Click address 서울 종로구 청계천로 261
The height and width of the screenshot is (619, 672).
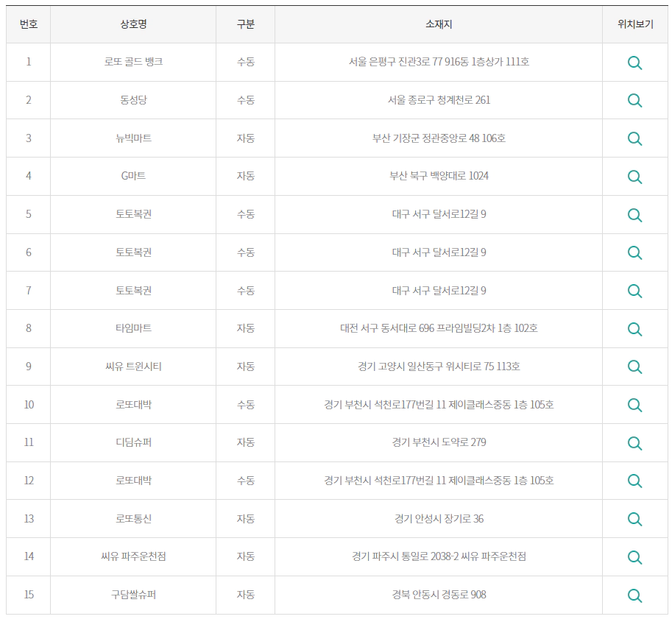(x=439, y=100)
